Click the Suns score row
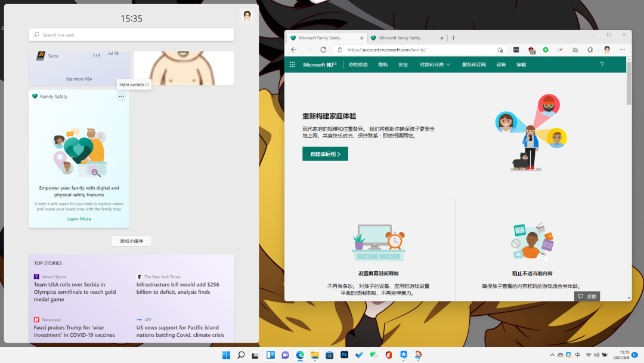 click(x=79, y=56)
